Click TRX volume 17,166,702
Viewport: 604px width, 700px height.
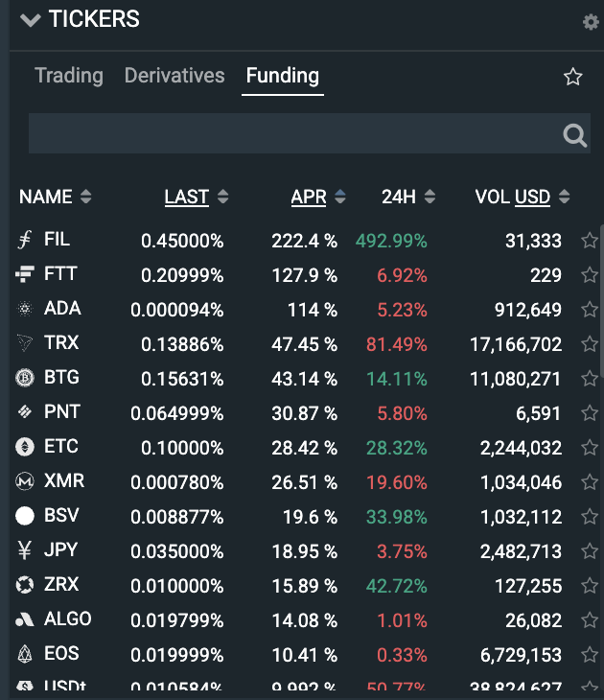point(516,344)
